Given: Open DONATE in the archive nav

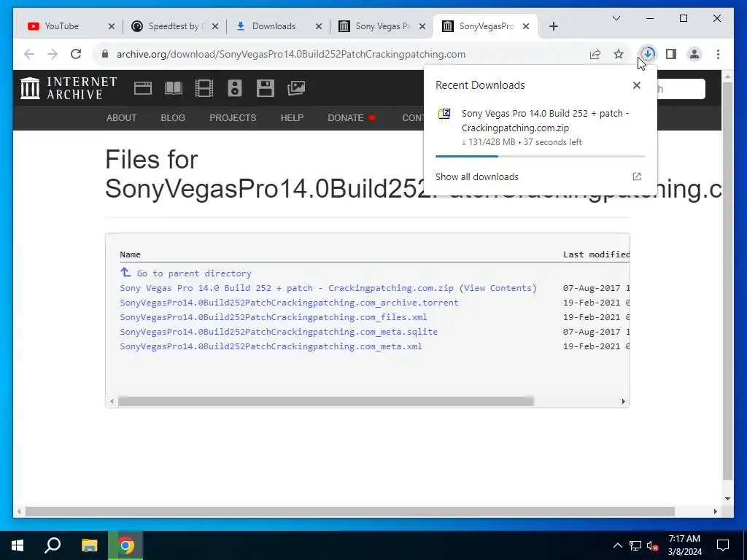Looking at the screenshot, I should [x=352, y=117].
